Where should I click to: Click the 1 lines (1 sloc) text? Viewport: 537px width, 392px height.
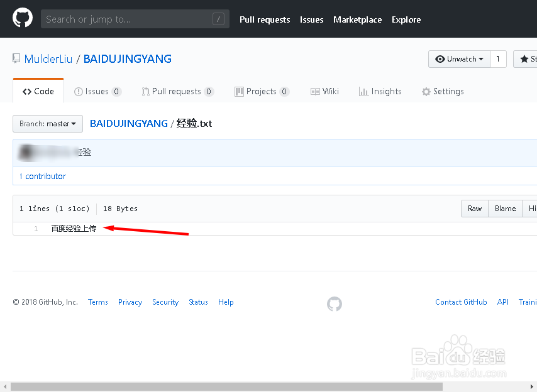[x=55, y=209]
